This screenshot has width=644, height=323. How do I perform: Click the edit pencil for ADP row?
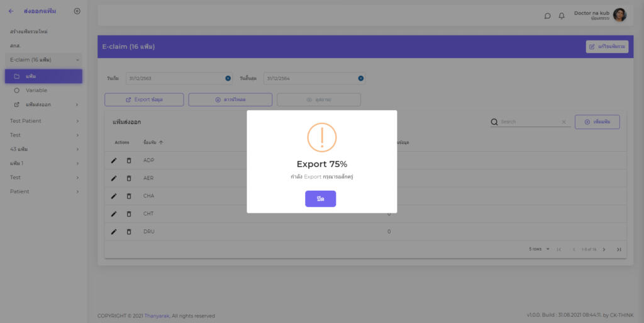(x=114, y=161)
